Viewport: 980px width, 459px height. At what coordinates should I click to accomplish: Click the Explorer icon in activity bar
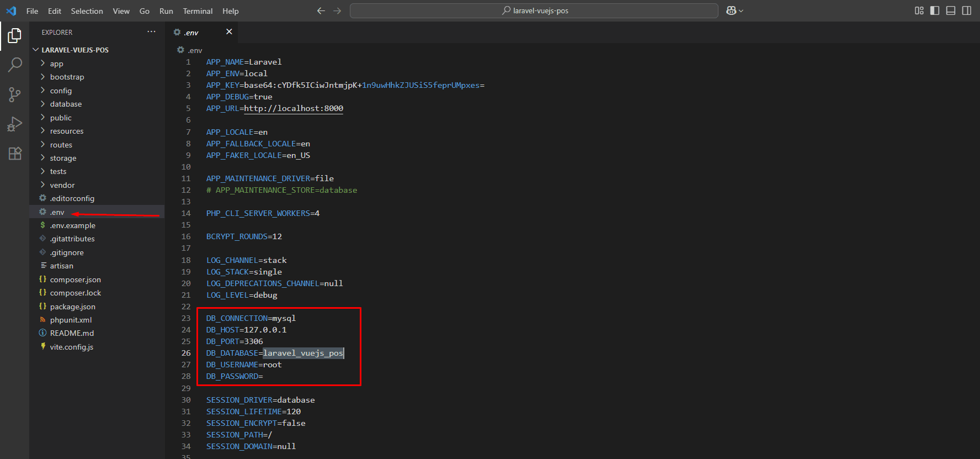[x=15, y=36]
